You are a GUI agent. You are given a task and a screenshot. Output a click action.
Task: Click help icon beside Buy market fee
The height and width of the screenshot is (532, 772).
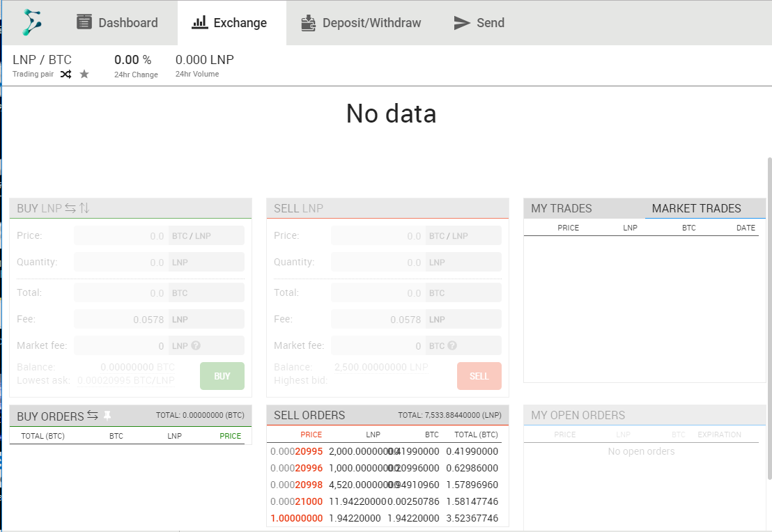click(196, 345)
